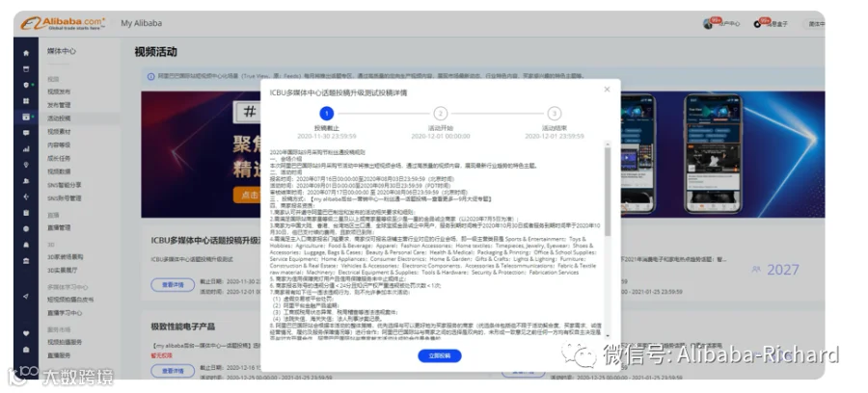This screenshot has height=393, width=868.
Task: Click step 1 circle 投稿截止
Action: (x=327, y=114)
